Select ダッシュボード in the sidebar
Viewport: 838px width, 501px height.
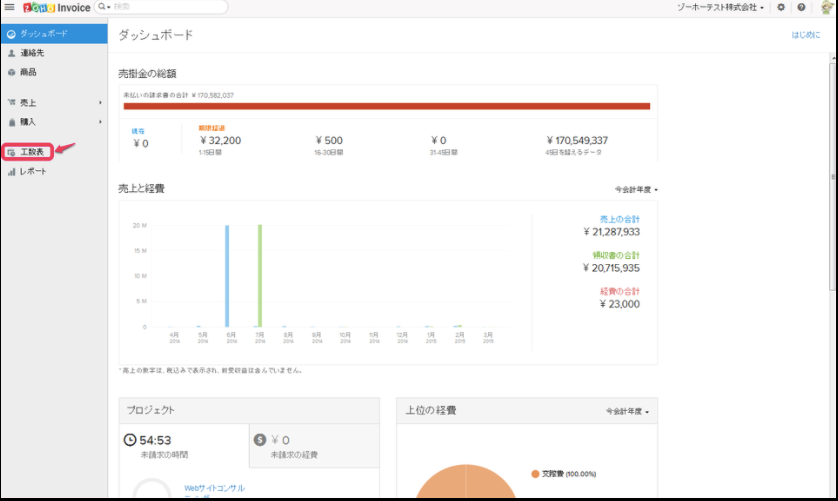54,34
